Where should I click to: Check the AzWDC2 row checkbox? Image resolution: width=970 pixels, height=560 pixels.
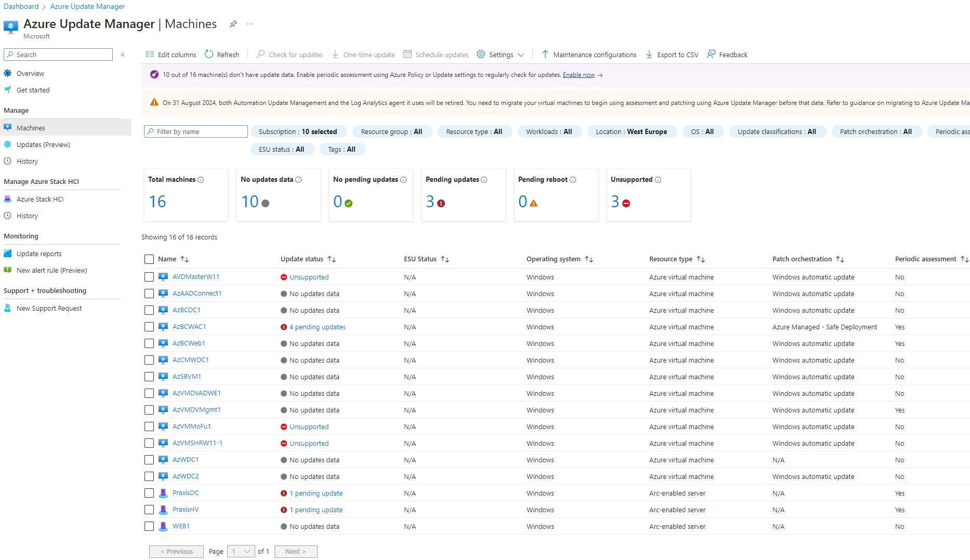point(149,476)
